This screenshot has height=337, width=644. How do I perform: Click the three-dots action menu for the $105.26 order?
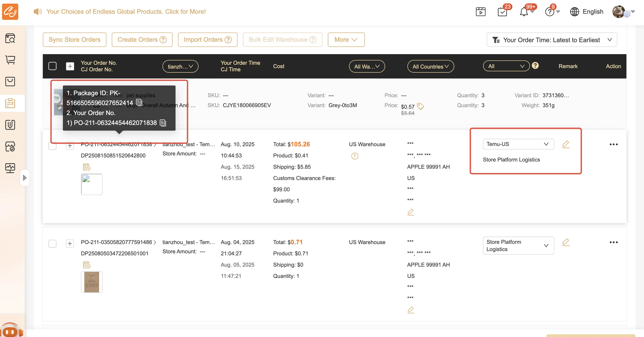(x=614, y=144)
